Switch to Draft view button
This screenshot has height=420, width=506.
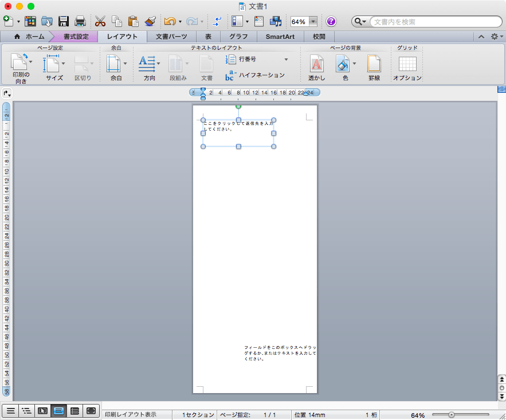11,411
